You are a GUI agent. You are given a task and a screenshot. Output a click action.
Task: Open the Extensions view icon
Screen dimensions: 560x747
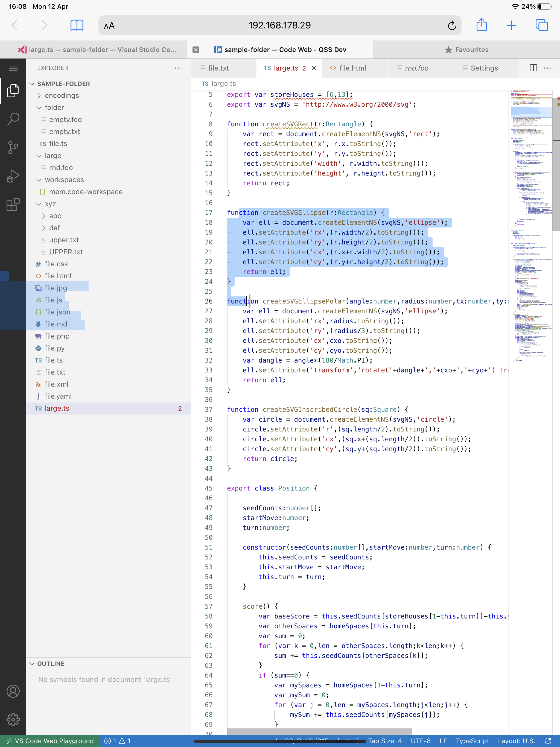13,205
